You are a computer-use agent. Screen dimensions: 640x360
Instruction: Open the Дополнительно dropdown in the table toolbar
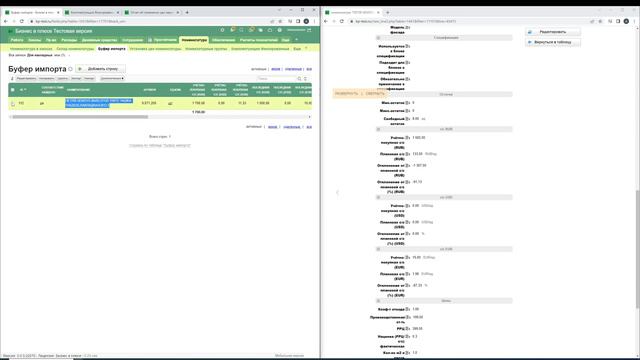click(x=111, y=78)
